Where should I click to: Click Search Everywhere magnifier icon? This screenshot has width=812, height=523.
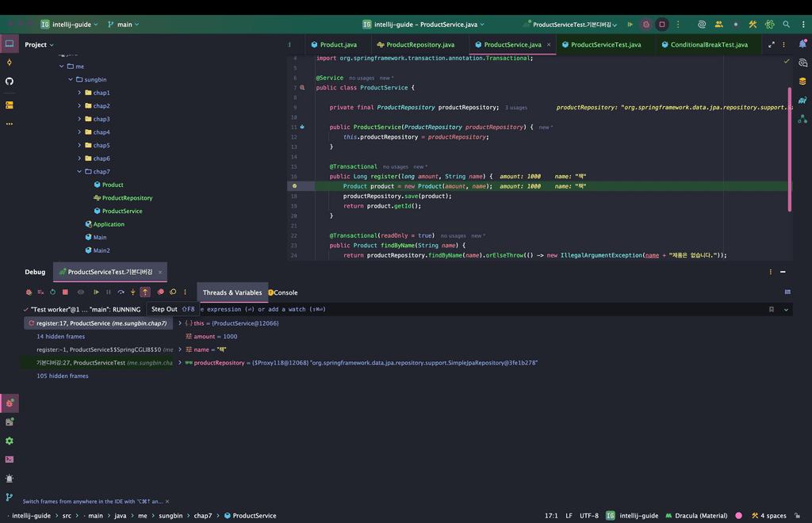pyautogui.click(x=786, y=25)
